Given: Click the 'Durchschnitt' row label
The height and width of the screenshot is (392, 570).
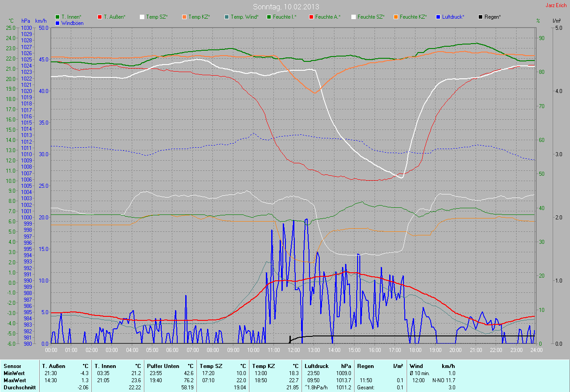Looking at the screenshot, I should [19, 388].
